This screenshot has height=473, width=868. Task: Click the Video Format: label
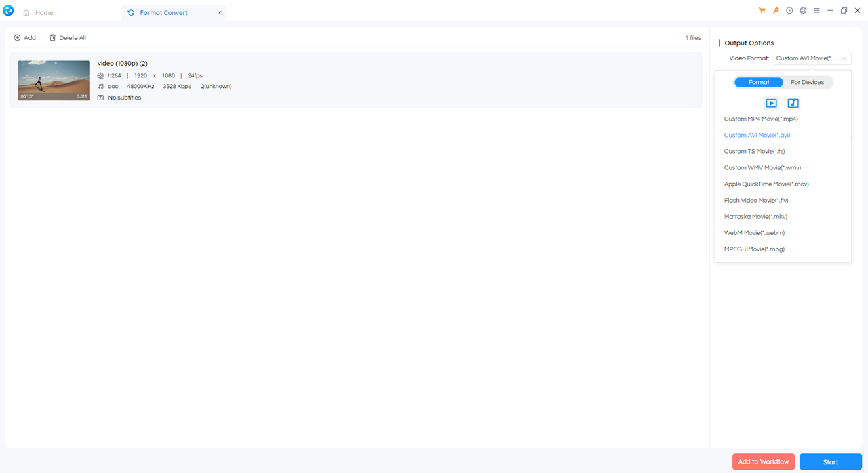[749, 58]
